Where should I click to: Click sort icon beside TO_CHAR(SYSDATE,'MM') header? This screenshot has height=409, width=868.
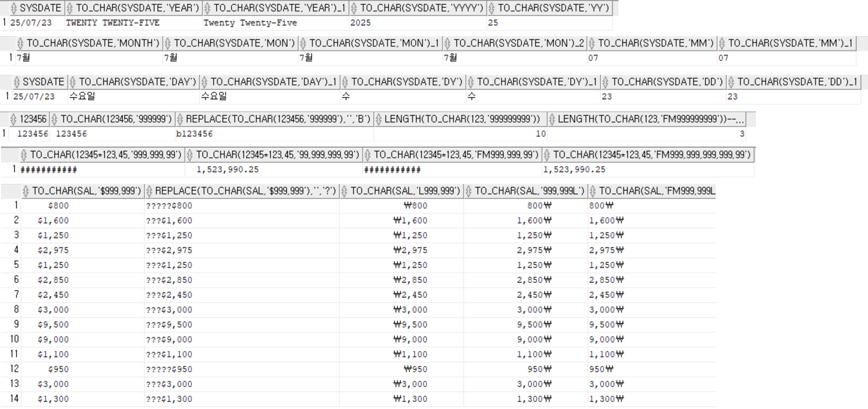click(592, 43)
